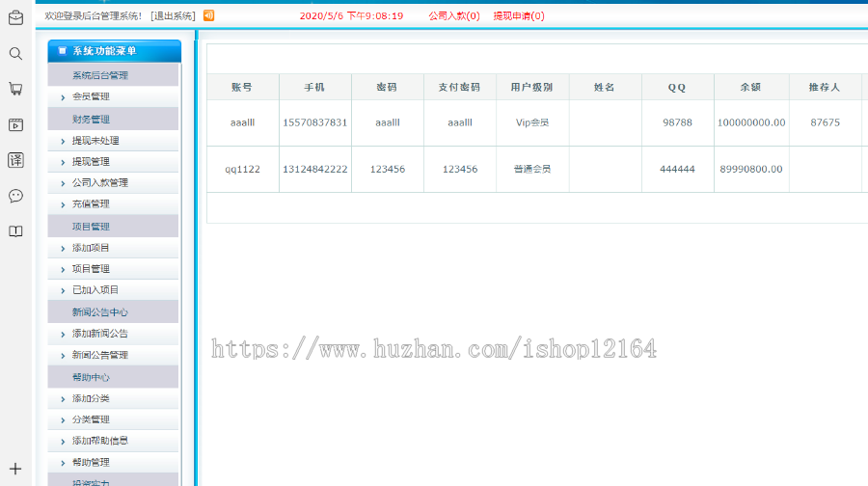Screen dimensions: 868x486
Task: Select QQ value 444444
Action: click(x=677, y=170)
